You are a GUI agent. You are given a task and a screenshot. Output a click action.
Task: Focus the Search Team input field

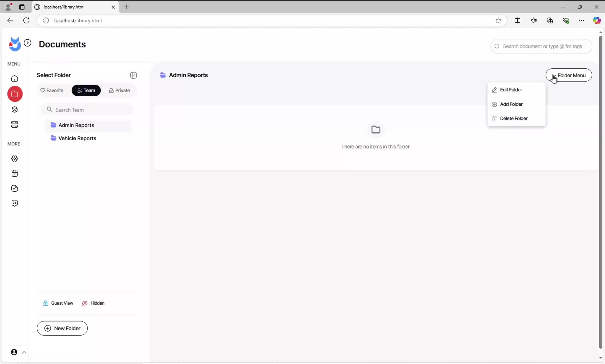91,110
